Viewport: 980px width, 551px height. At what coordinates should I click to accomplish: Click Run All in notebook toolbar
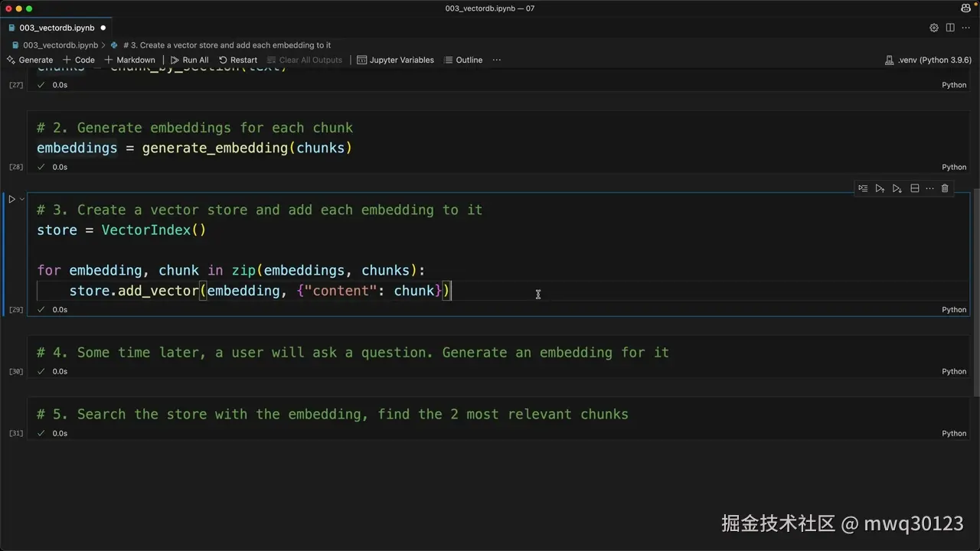tap(189, 60)
